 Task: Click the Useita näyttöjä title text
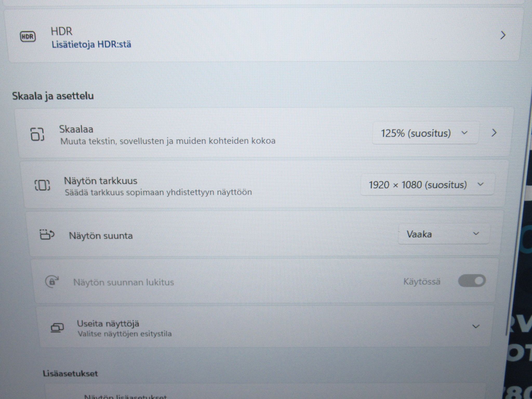click(108, 324)
